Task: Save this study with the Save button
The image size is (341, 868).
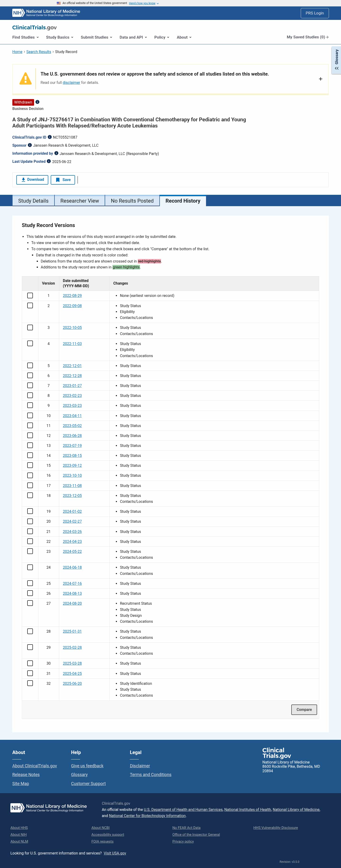Action: pyautogui.click(x=63, y=180)
